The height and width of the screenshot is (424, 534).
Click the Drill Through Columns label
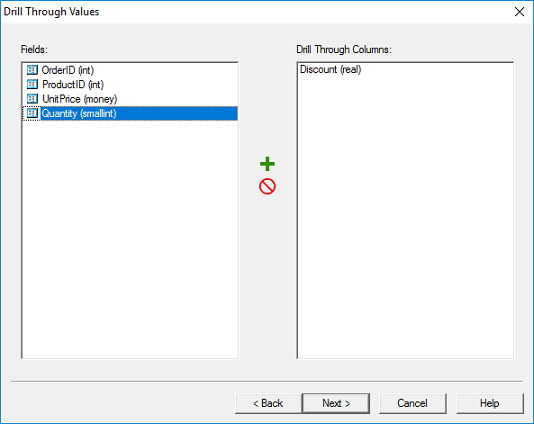[344, 49]
